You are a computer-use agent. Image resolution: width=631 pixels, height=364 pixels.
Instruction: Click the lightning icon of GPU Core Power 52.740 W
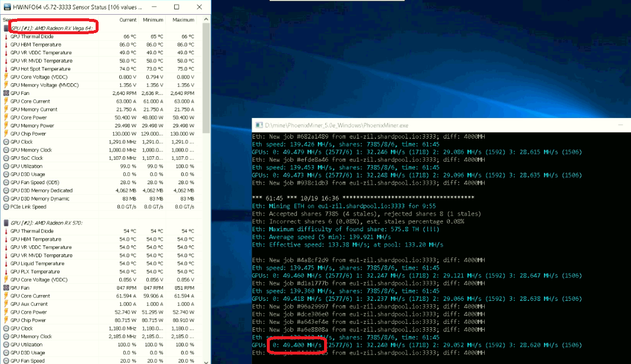click(x=6, y=312)
